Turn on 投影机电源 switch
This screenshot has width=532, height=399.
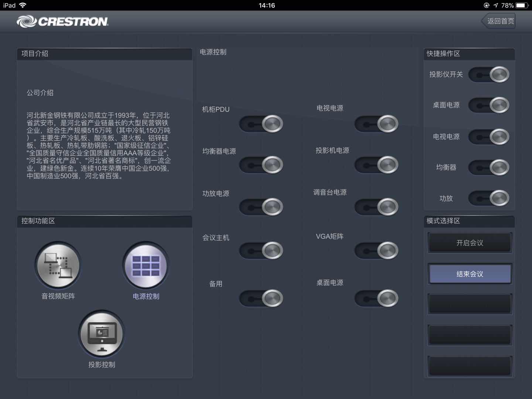click(376, 165)
